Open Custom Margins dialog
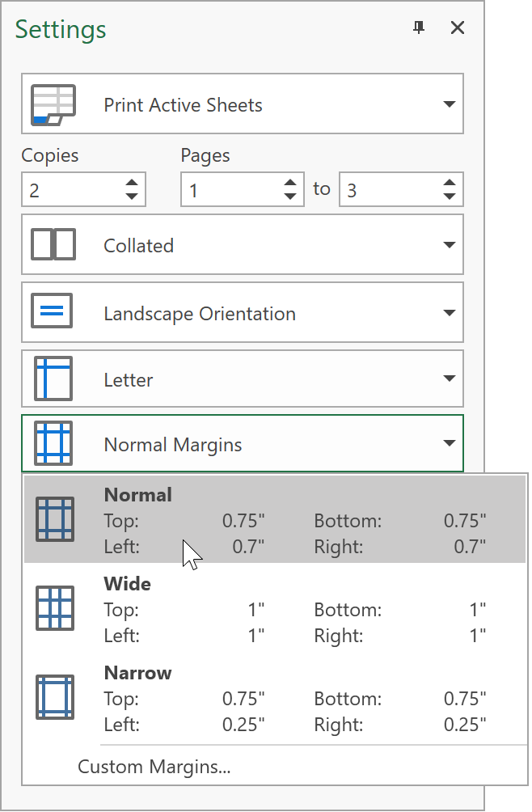This screenshot has height=812, width=532. tap(154, 767)
